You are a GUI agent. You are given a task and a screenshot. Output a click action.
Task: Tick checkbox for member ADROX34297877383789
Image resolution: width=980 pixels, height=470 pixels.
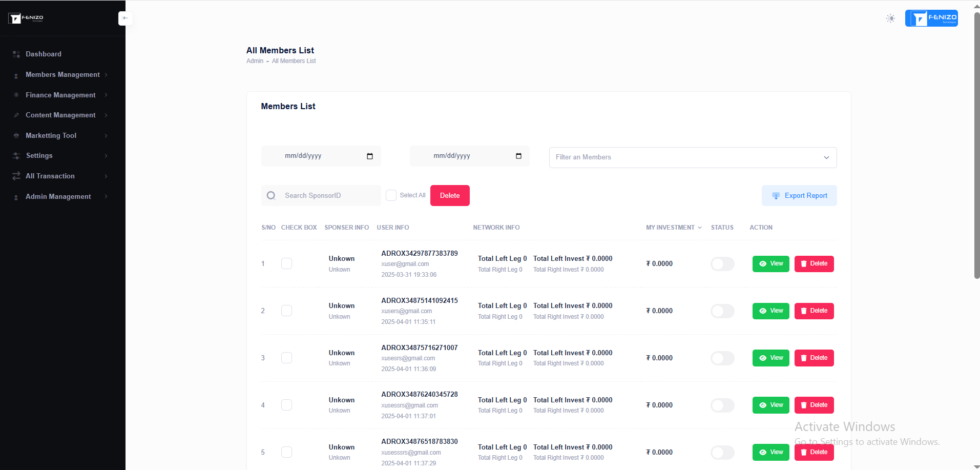(x=286, y=263)
